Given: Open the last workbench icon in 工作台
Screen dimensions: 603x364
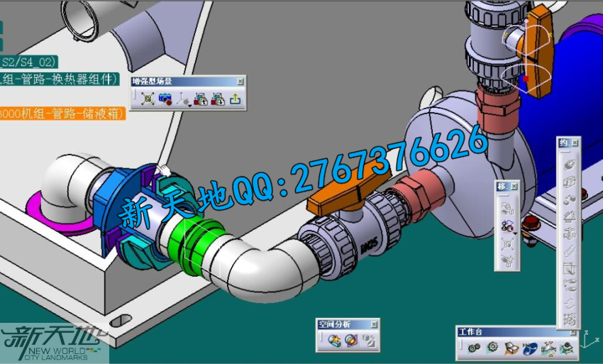Looking at the screenshot, I should click(x=567, y=348).
